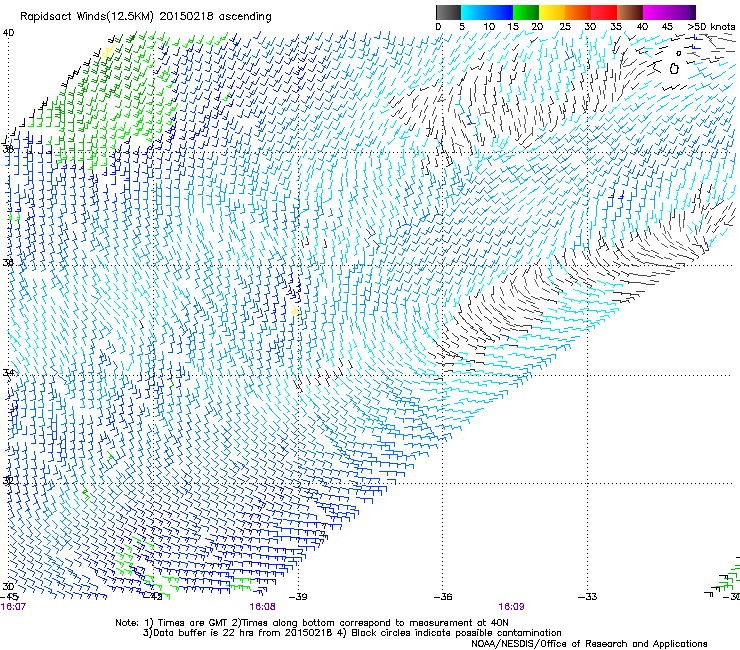
Task: Click the "45" label under the color bar
Action: point(667,27)
